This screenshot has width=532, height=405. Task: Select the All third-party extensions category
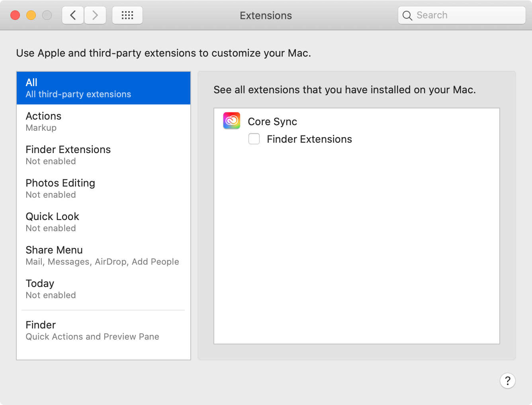[104, 88]
